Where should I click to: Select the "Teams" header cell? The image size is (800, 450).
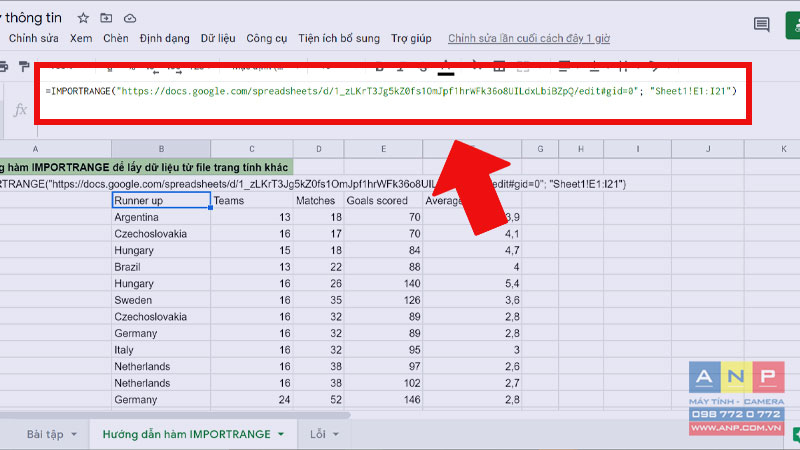252,201
